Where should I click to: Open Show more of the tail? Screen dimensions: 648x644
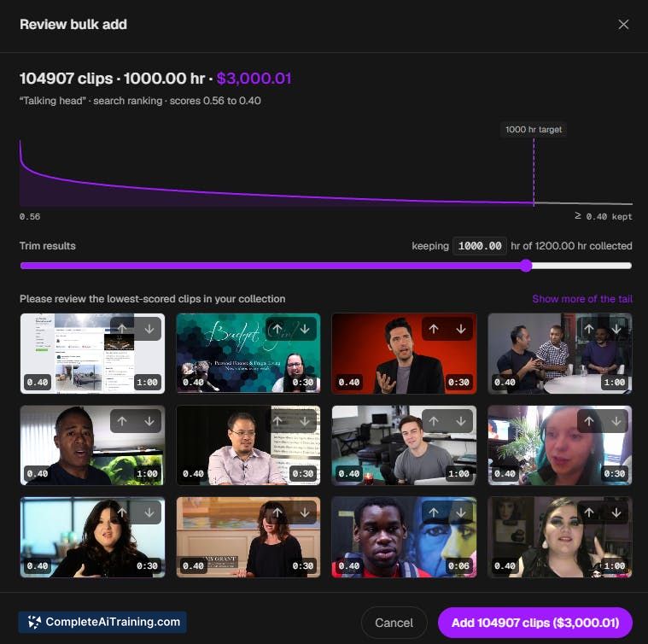(582, 299)
